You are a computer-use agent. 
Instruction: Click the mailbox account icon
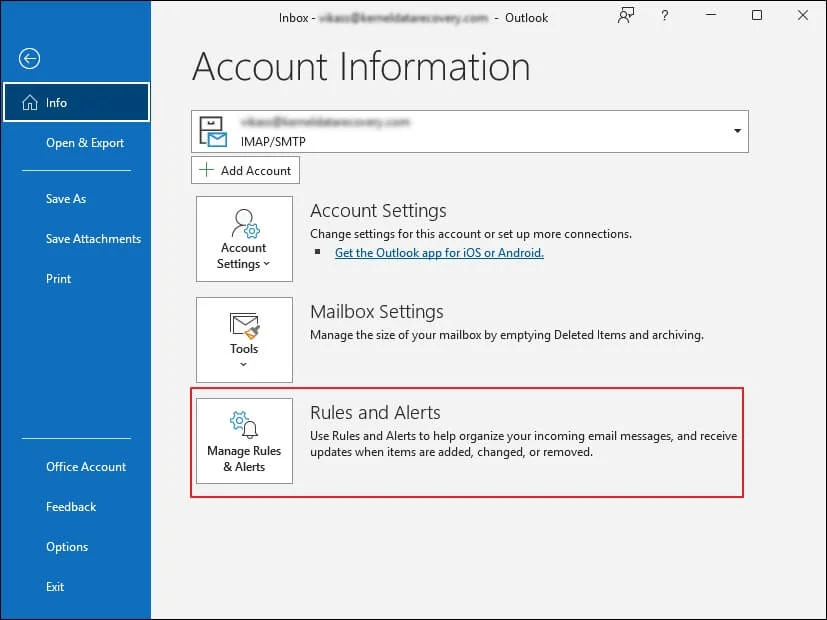(213, 132)
